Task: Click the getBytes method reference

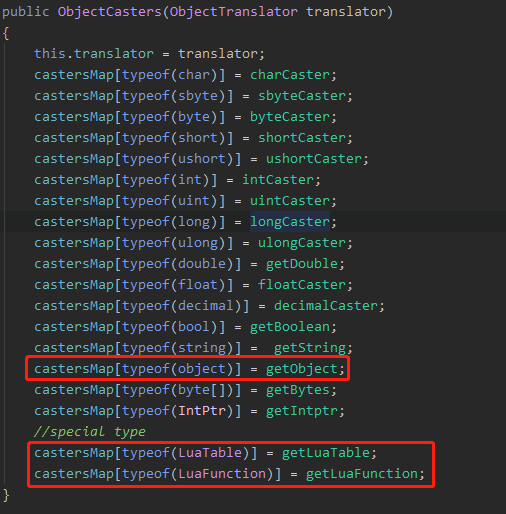Action: [x=298, y=390]
